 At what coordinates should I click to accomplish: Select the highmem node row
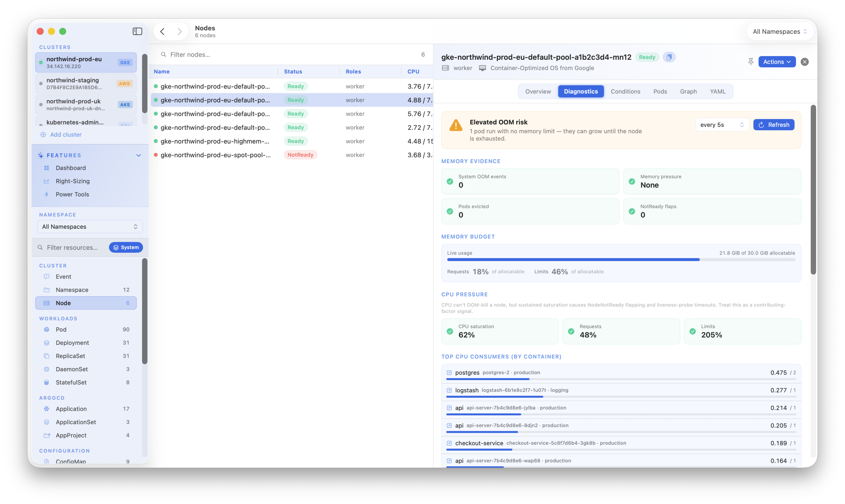tap(292, 141)
